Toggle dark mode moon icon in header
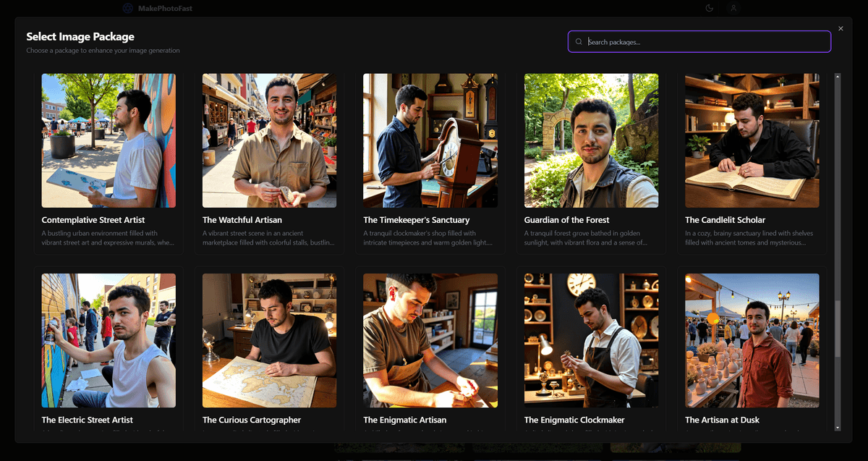 (x=709, y=8)
